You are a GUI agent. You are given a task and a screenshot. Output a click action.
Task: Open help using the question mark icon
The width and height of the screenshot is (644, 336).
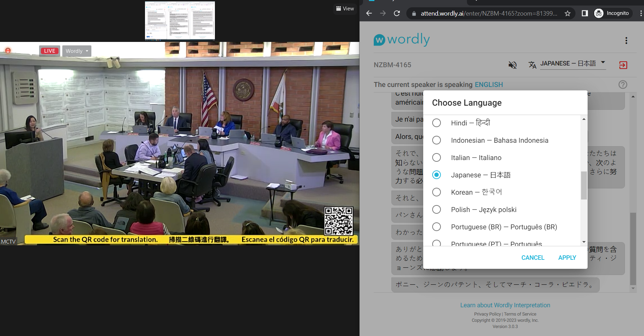(x=623, y=84)
